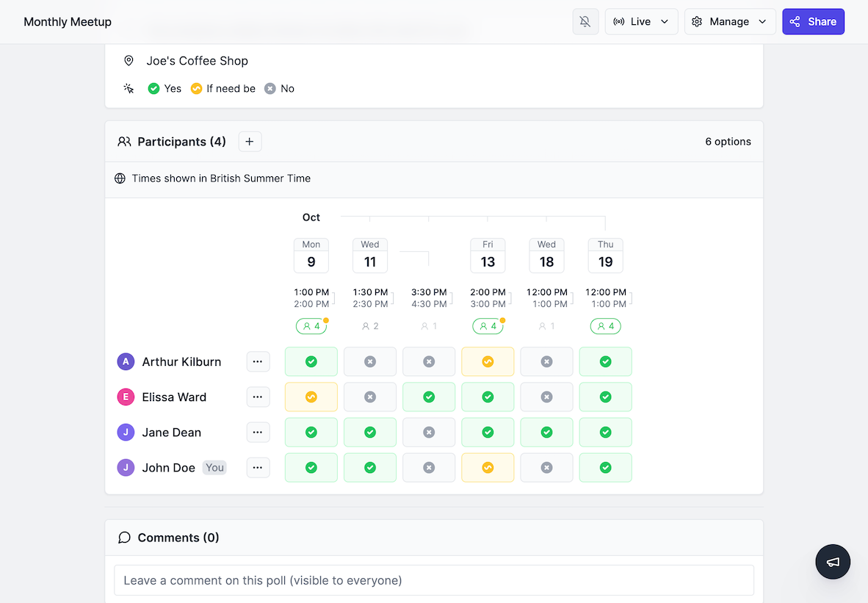Image resolution: width=868 pixels, height=603 pixels.
Task: Toggle Elissa Ward's vote for 3:30 PM slot
Action: [x=429, y=397]
